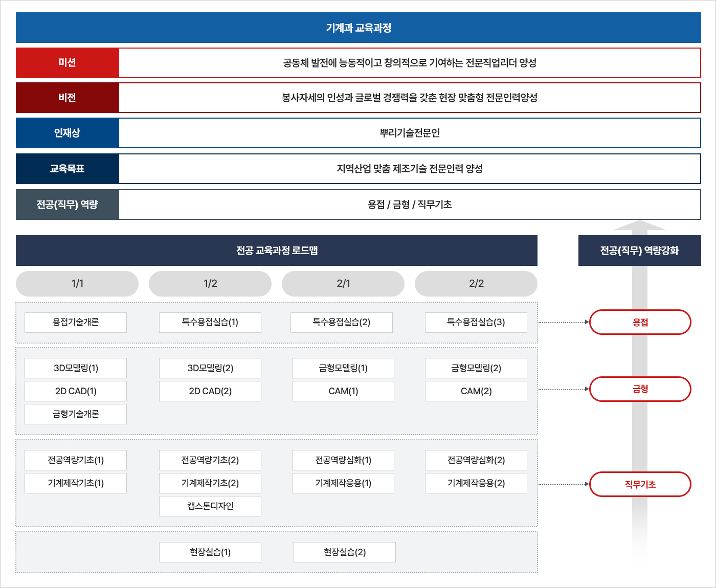Click the 전공(직무) 역량강화 header box
The height and width of the screenshot is (588, 716).
[639, 251]
